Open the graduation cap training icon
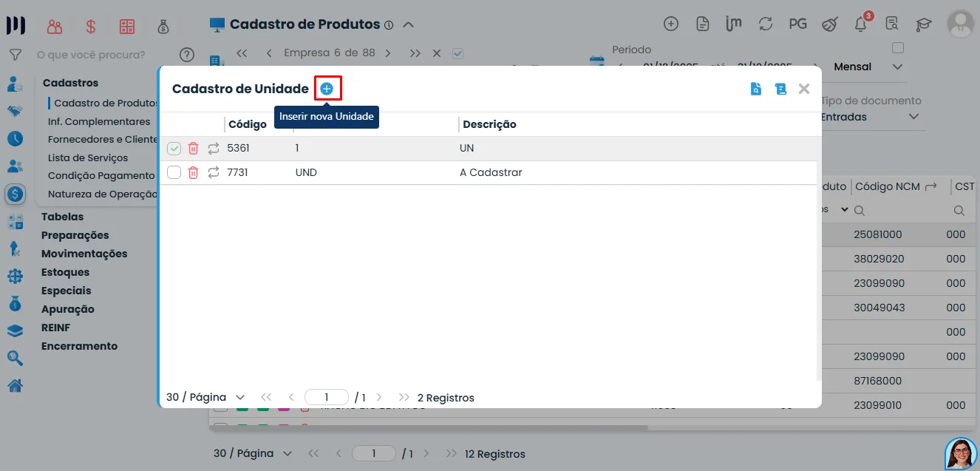This screenshot has height=471, width=980. click(x=923, y=24)
